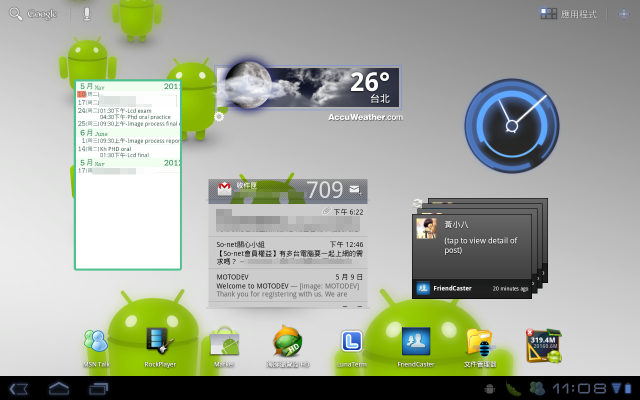
Task: Launch the HD browser app with dolphin globe
Action: (x=288, y=347)
